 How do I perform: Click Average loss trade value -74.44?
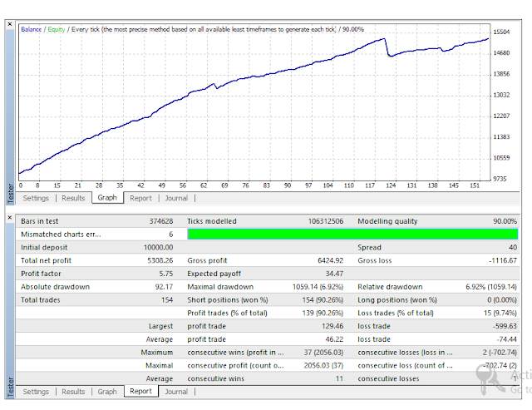tap(507, 339)
